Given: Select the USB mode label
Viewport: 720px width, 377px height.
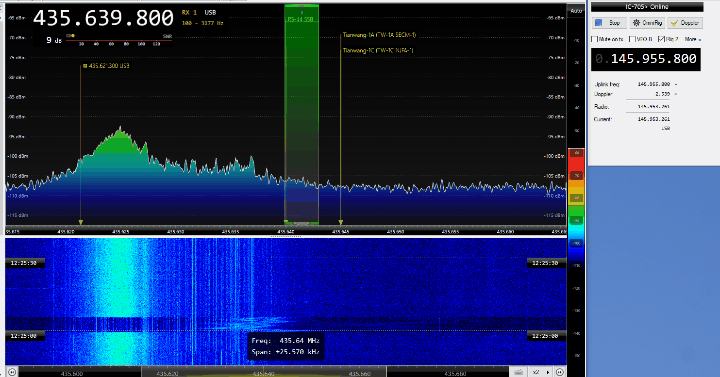Looking at the screenshot, I should tap(210, 13).
